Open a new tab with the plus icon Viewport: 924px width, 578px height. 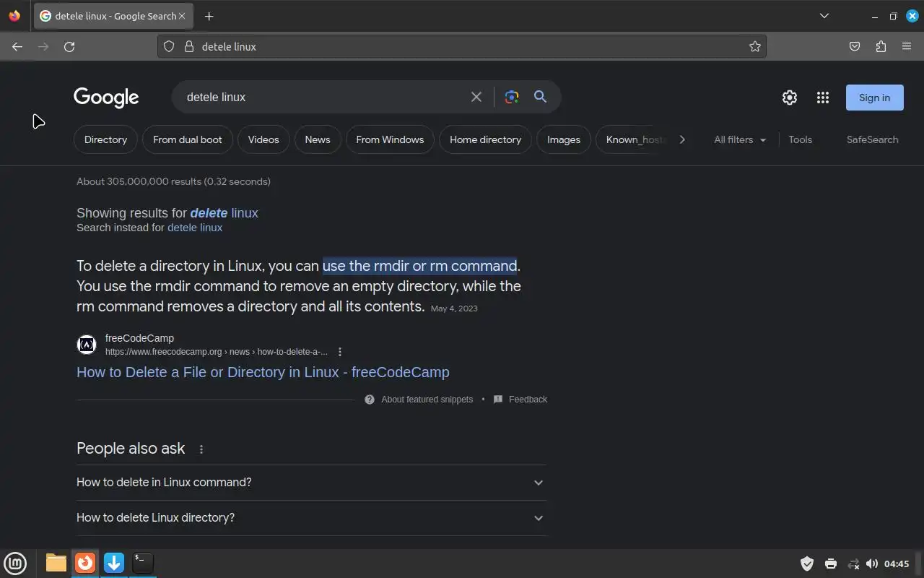(209, 16)
